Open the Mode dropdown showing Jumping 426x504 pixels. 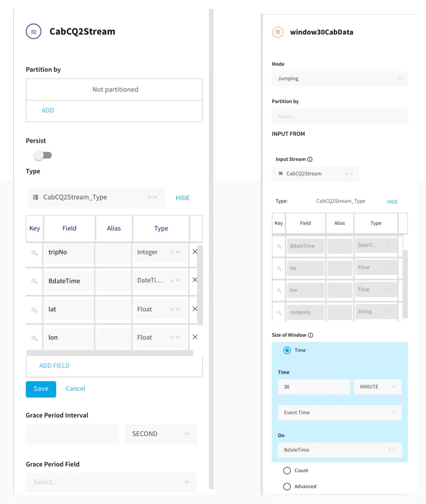(x=339, y=79)
